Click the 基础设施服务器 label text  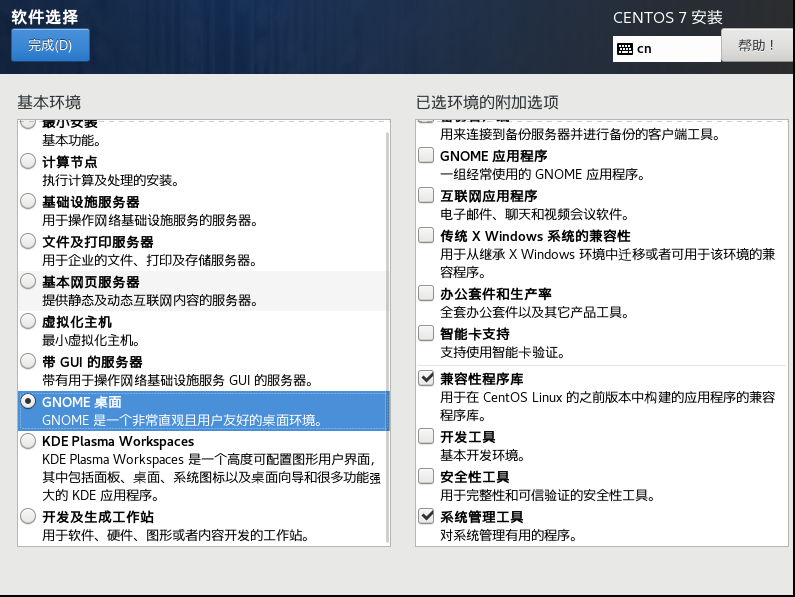(91, 202)
